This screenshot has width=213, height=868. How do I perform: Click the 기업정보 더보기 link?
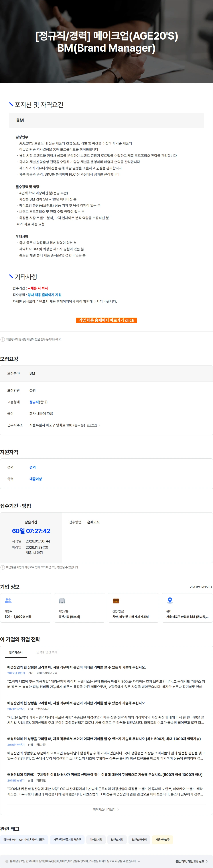201,587
